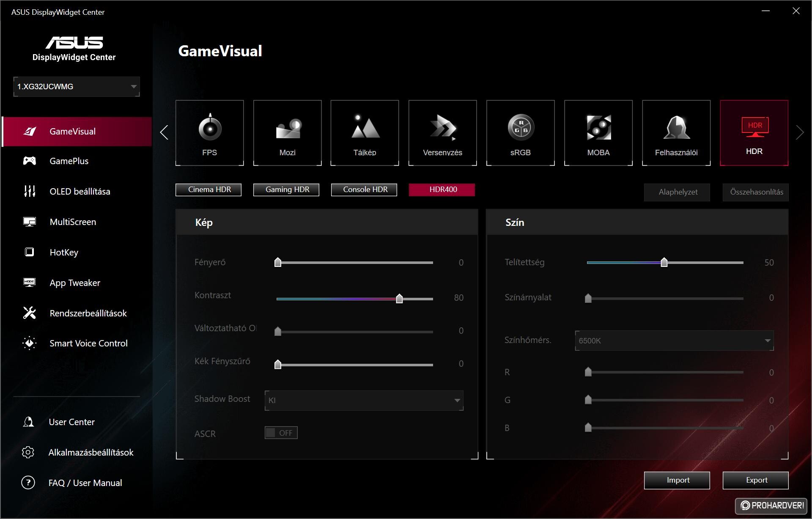Open the HotKey menu item
The image size is (812, 519).
pyautogui.click(x=77, y=252)
